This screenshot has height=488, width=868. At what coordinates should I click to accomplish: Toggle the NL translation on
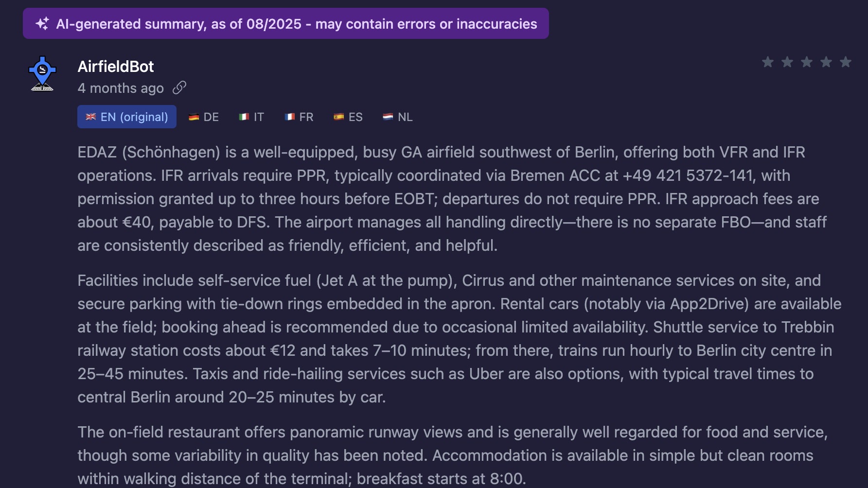pyautogui.click(x=397, y=117)
